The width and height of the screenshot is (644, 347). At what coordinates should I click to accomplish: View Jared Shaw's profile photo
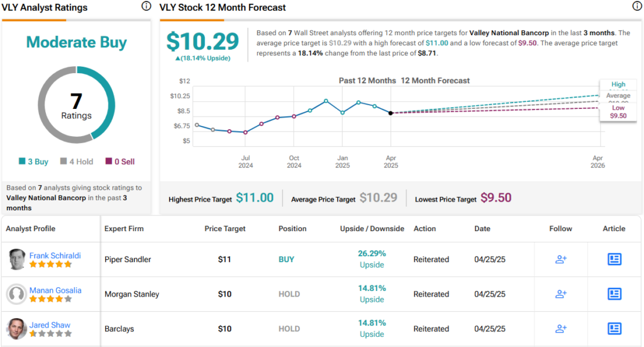point(17,329)
